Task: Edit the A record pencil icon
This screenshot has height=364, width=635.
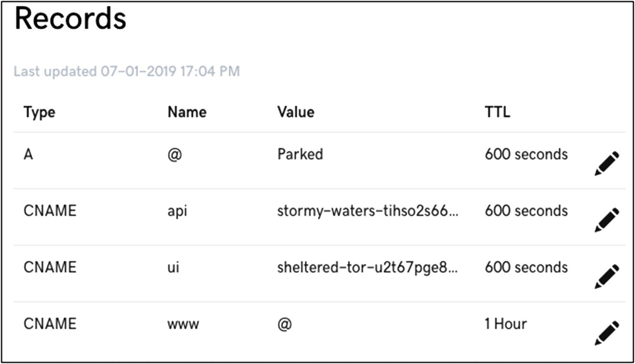Action: pos(606,164)
